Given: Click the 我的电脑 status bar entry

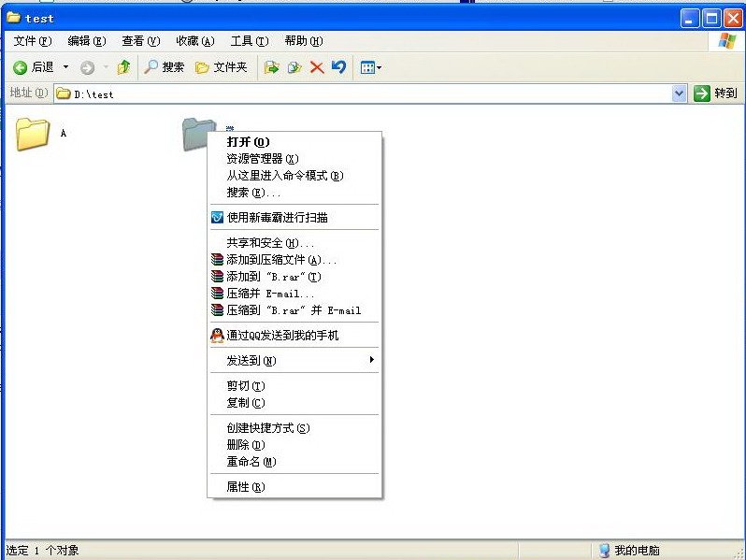Looking at the screenshot, I should pyautogui.click(x=629, y=551).
